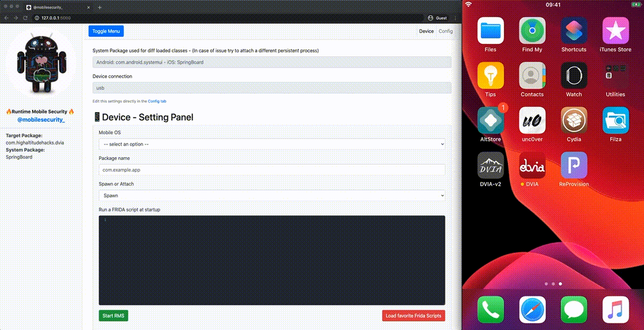
Task: Launch the DVIA-v2 app
Action: [490, 166]
